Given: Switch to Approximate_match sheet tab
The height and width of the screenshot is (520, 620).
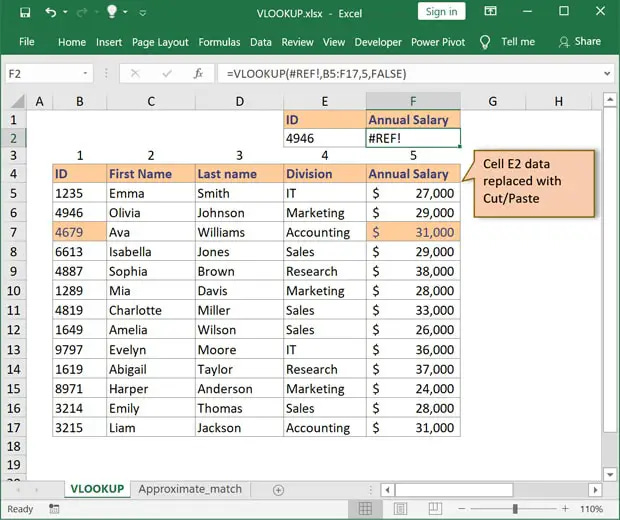Looking at the screenshot, I should click(x=190, y=489).
